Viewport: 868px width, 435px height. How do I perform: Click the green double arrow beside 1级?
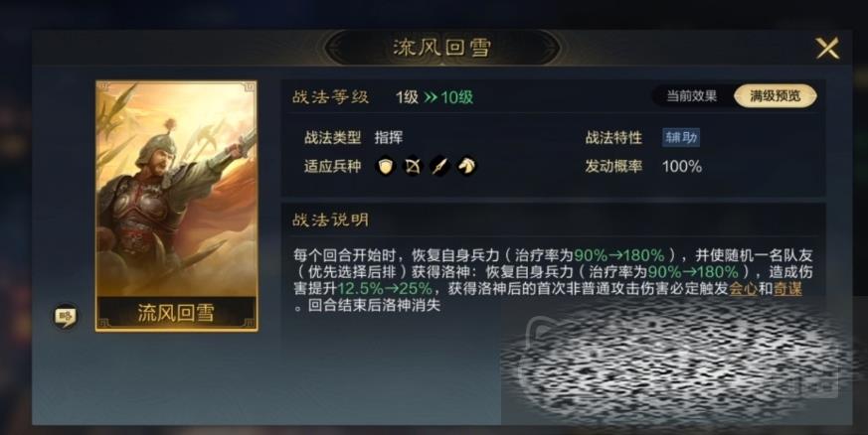pyautogui.click(x=431, y=97)
